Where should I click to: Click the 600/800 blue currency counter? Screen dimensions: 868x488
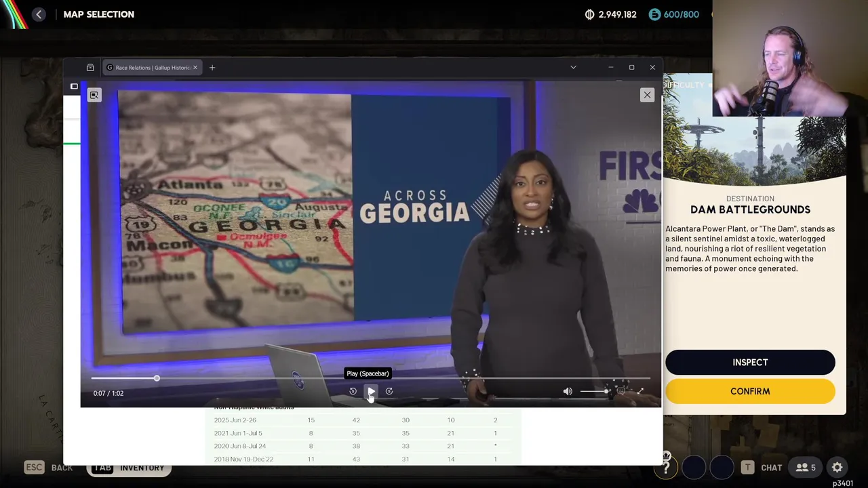[674, 14]
